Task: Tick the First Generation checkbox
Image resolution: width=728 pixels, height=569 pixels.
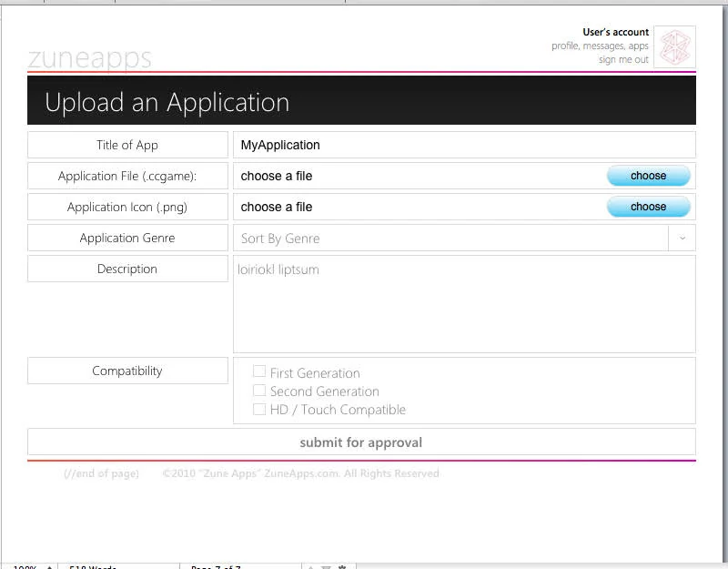Action: 259,371
